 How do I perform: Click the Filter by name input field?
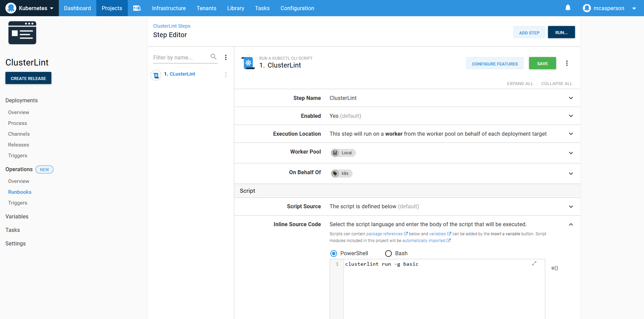point(179,57)
